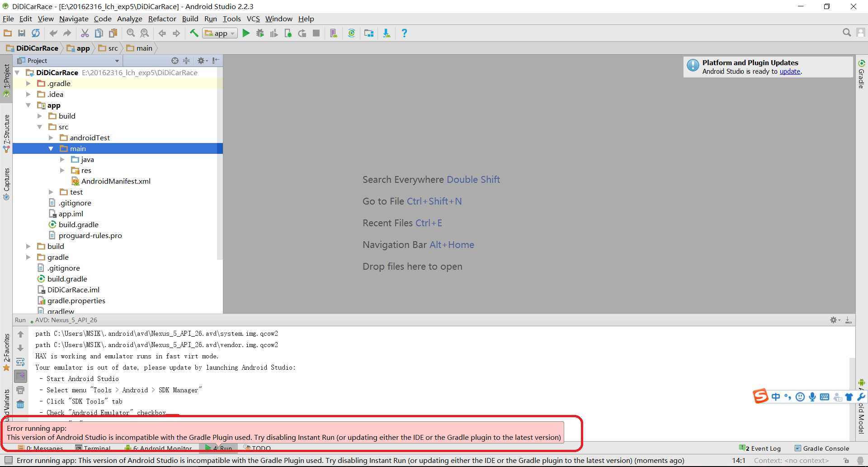Run the app with green play button

point(246,33)
